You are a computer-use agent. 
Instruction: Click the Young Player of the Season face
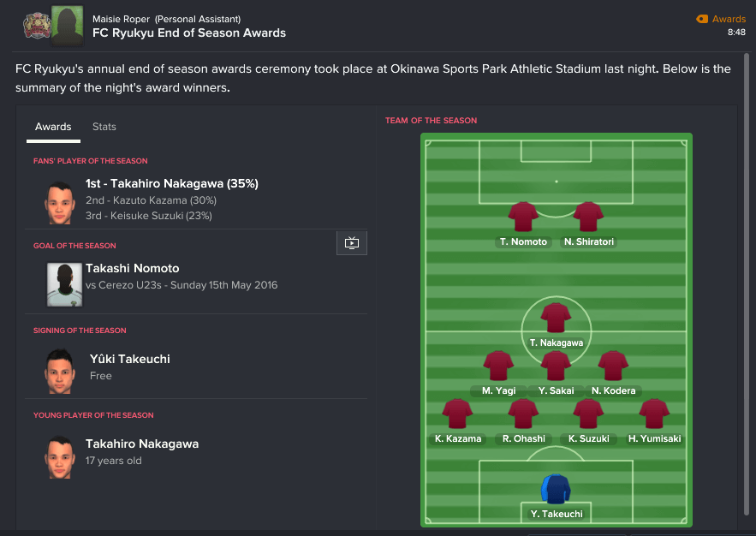click(60, 457)
